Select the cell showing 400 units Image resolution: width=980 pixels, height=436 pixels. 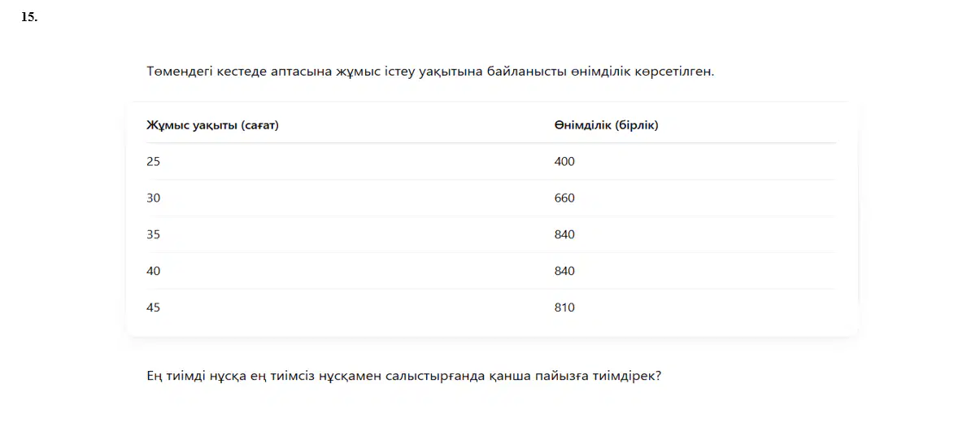pyautogui.click(x=564, y=161)
